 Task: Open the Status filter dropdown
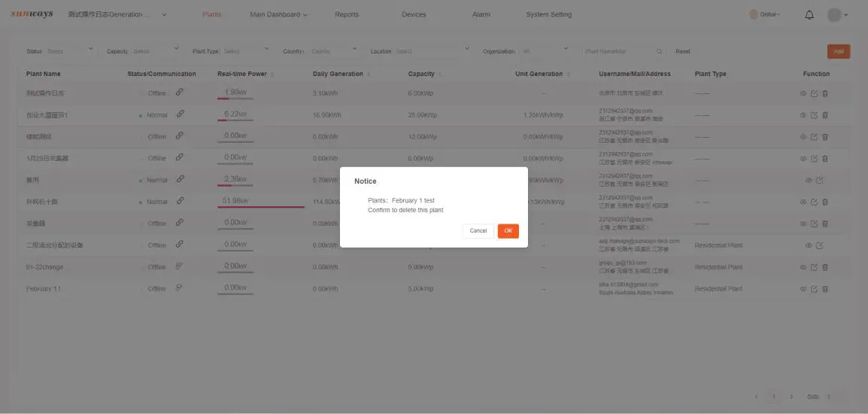coord(70,51)
